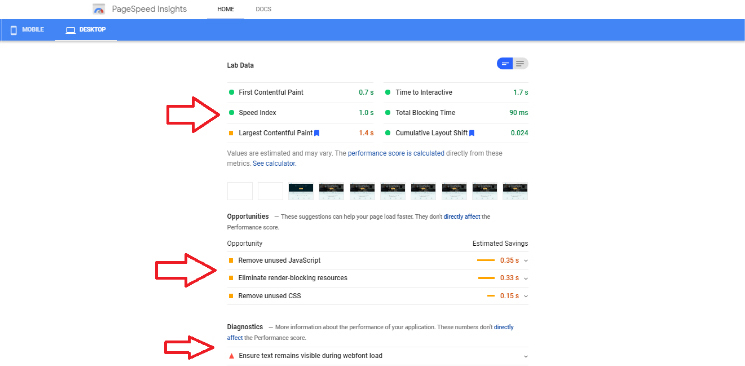
Task: Click the 0.35 s savings value
Action: pos(509,260)
